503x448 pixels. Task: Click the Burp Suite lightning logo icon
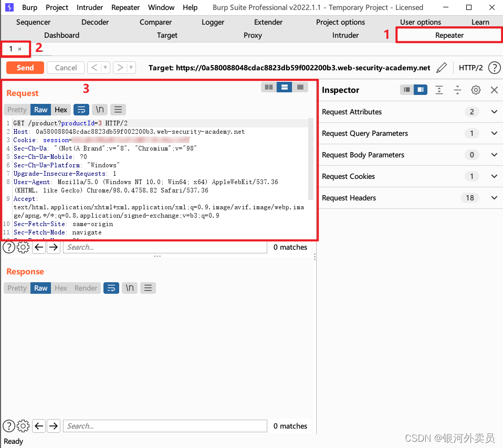[9, 7]
